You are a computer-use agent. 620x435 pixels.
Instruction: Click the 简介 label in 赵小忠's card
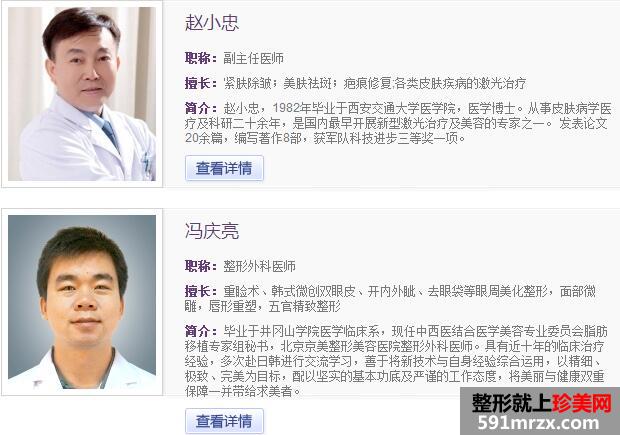201,108
